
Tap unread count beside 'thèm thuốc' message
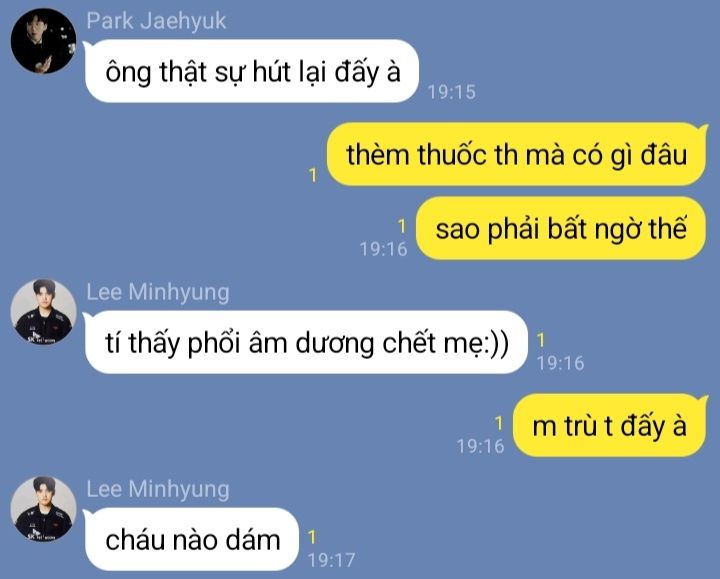click(313, 175)
